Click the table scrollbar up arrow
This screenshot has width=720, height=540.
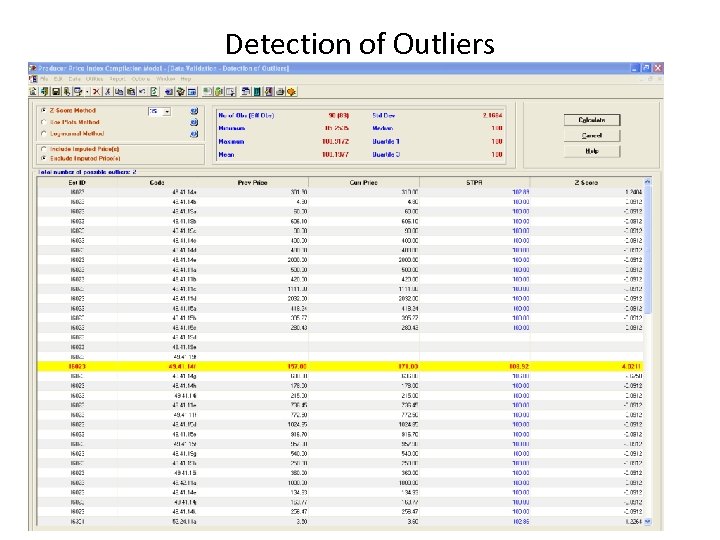coord(647,182)
